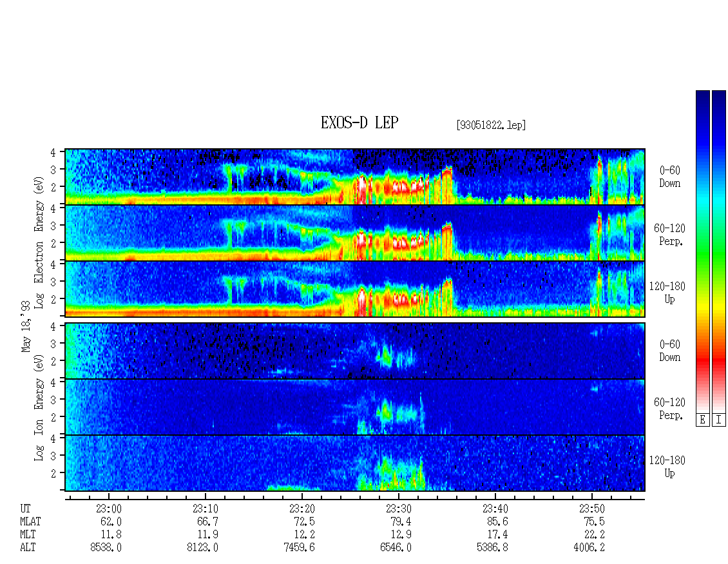This screenshot has height=564, width=728.
Task: Click the 23:40 UT tick label
Action: pyautogui.click(x=495, y=509)
